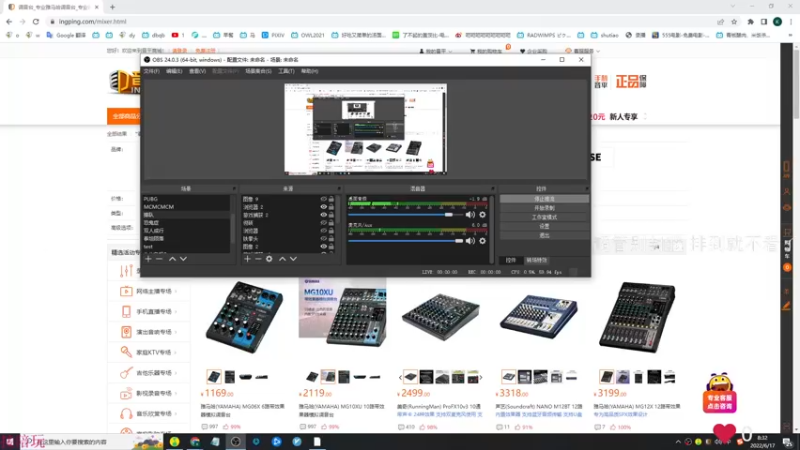
Task: Adjust the Mic/Aux volume slider
Action: click(405, 241)
